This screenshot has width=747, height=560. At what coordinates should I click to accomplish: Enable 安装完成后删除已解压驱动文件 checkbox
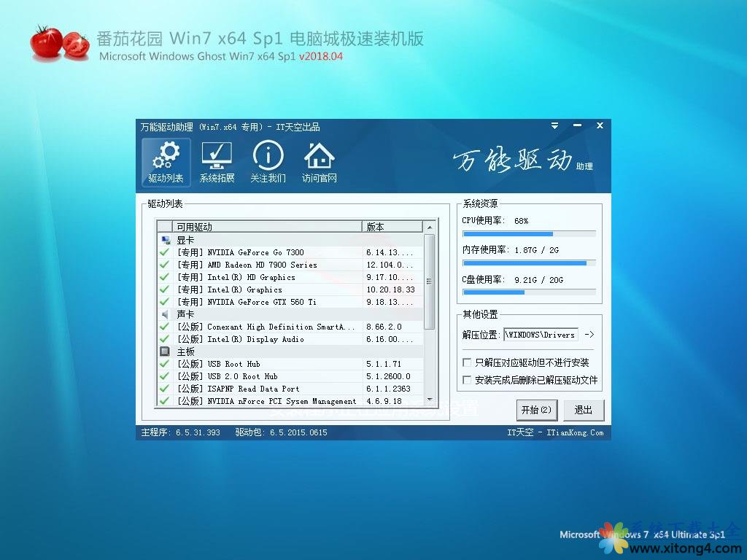pos(467,379)
